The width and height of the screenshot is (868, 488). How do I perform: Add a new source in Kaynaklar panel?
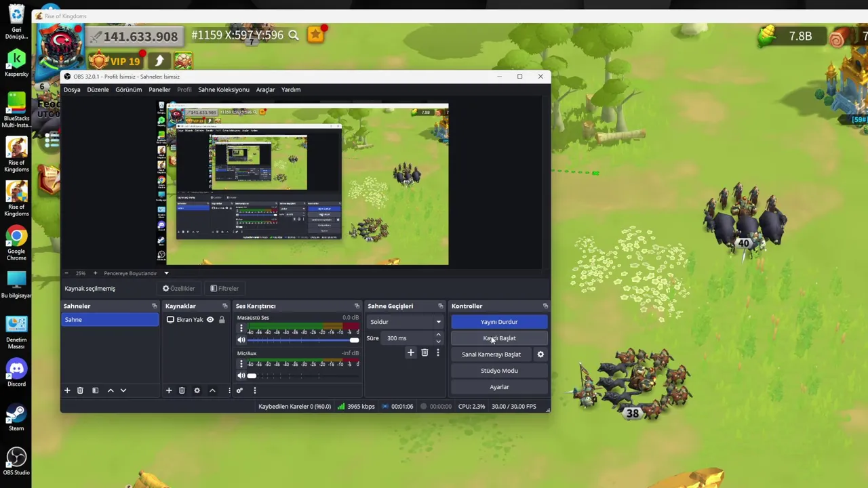169,390
